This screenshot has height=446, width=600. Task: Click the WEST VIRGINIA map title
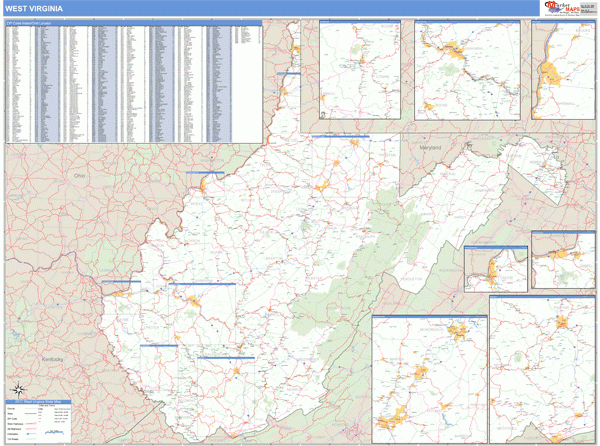point(34,8)
